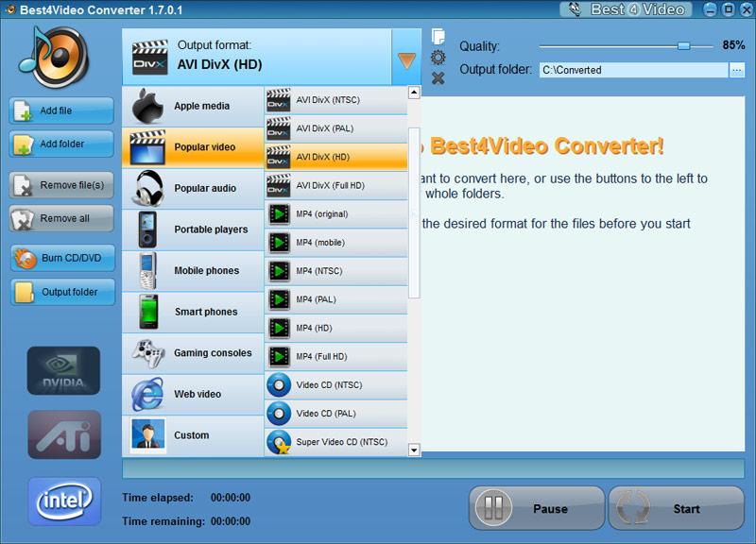
Task: Click the X delete icon below gear
Action: (x=438, y=78)
